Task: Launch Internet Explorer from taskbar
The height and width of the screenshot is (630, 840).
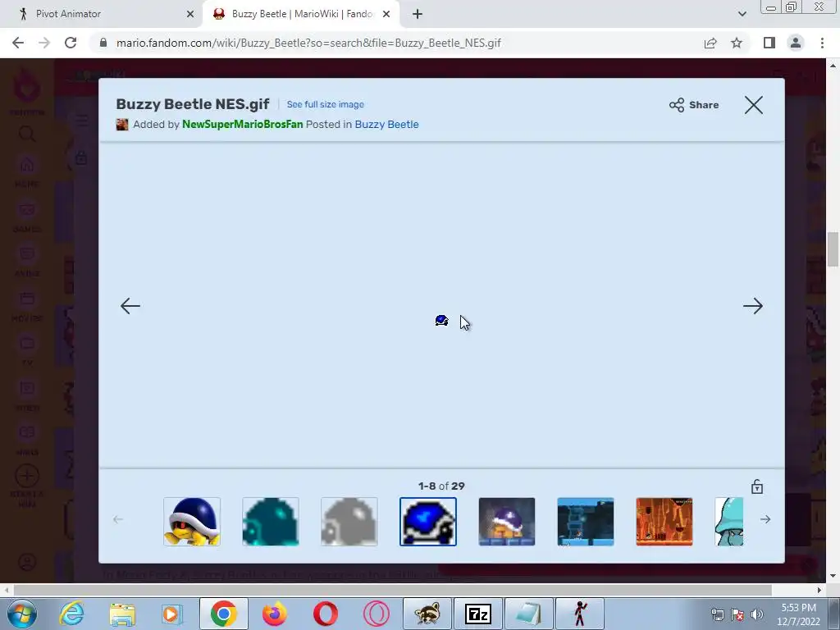Action: (72, 614)
